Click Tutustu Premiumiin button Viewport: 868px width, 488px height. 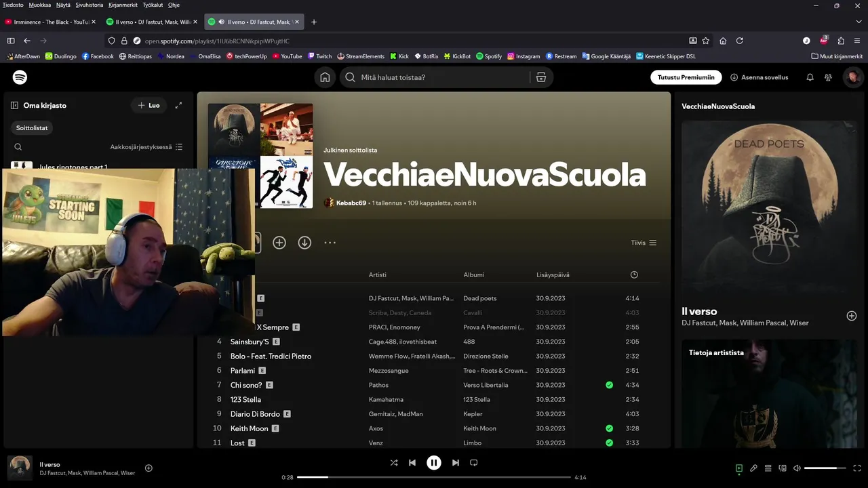[x=686, y=77]
